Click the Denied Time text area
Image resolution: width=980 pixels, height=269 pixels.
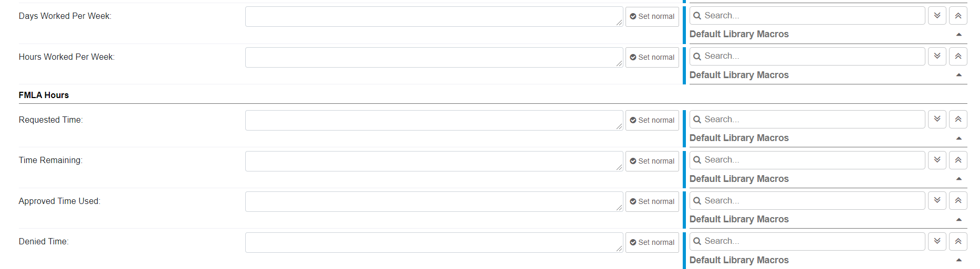tap(434, 242)
